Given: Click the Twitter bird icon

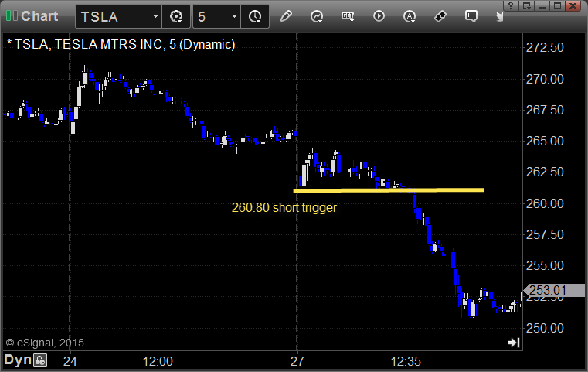Looking at the screenshot, I should pos(499,16).
